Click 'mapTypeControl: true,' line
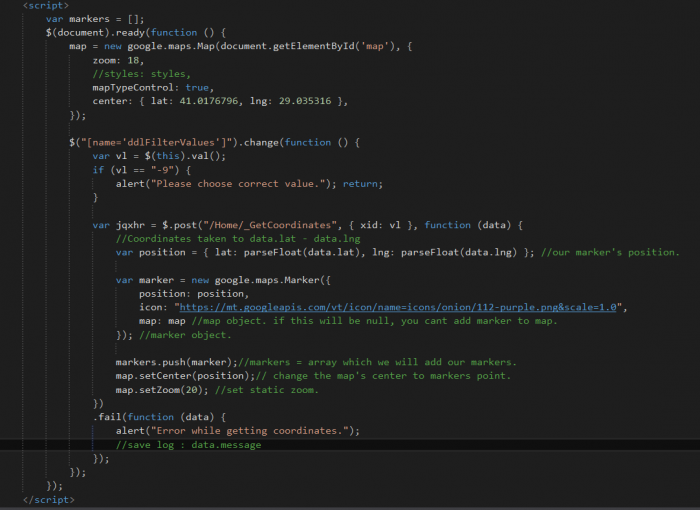The height and width of the screenshot is (510, 700). click(x=153, y=88)
